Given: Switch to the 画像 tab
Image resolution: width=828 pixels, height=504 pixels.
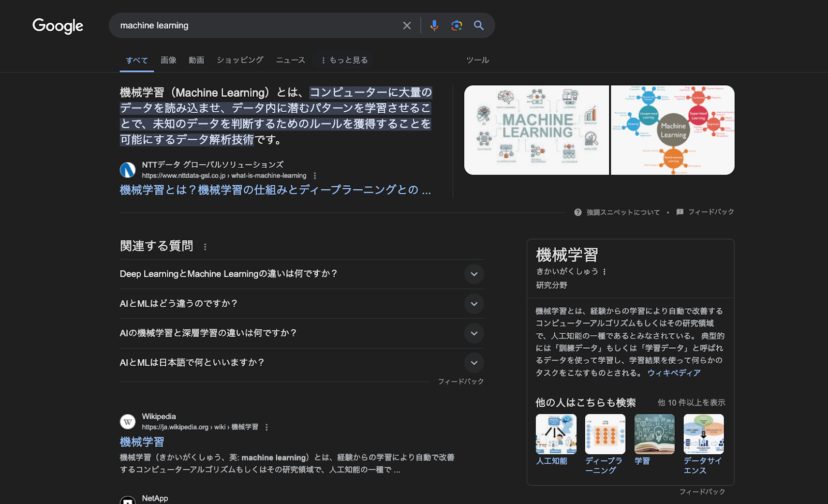Looking at the screenshot, I should [169, 60].
